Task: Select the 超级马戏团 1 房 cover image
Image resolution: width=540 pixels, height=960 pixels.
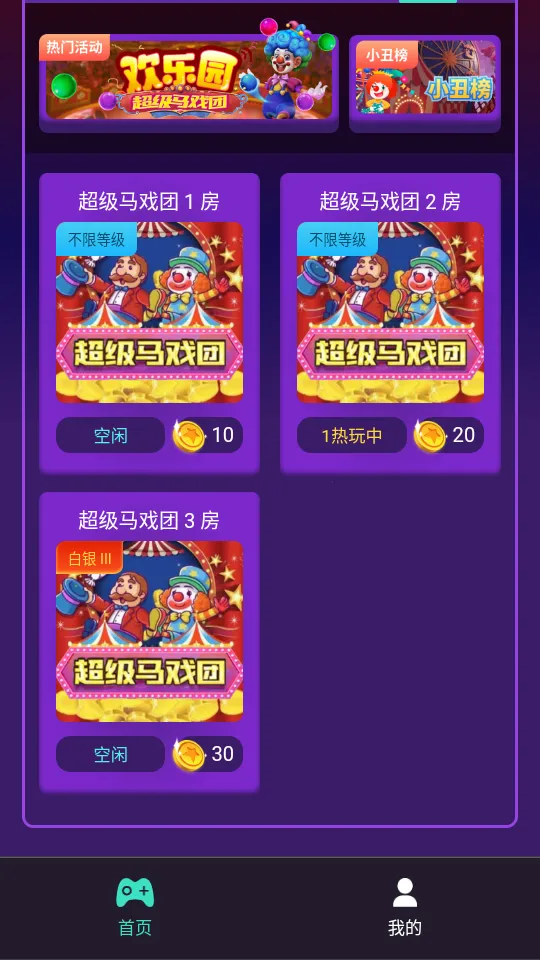Action: 149,313
